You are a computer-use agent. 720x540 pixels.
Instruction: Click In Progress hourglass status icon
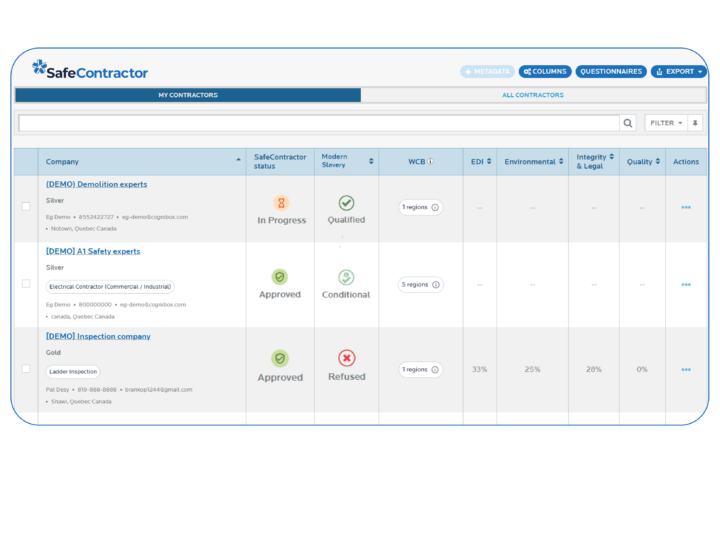coord(281,203)
